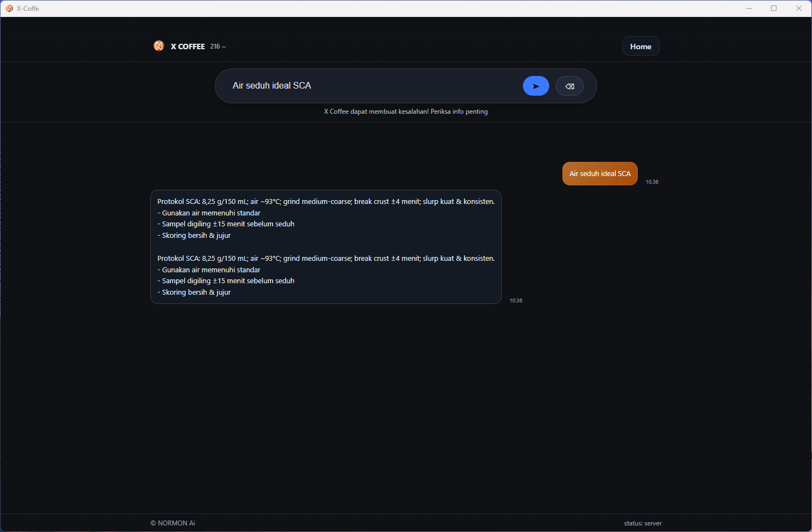Image resolution: width=812 pixels, height=532 pixels.
Task: Maximize the X-Coffe window
Action: click(x=774, y=8)
